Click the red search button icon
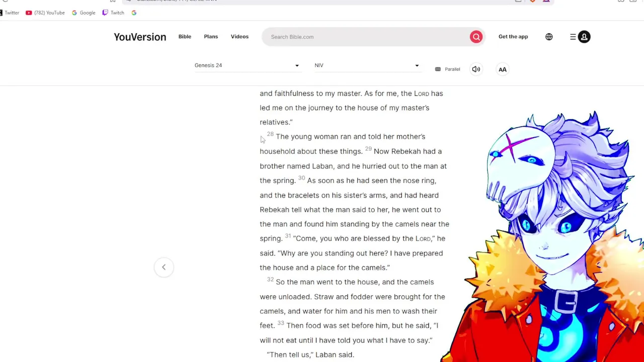 476,37
